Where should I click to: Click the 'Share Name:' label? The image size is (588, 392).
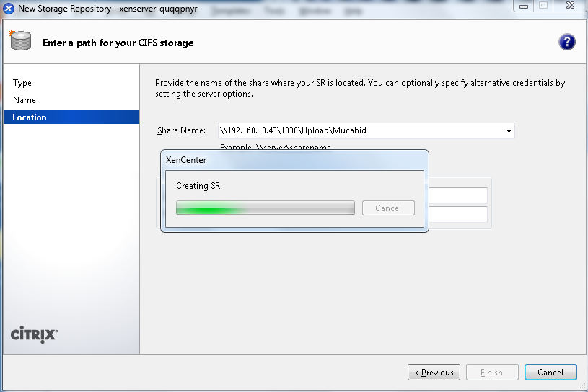(182, 130)
